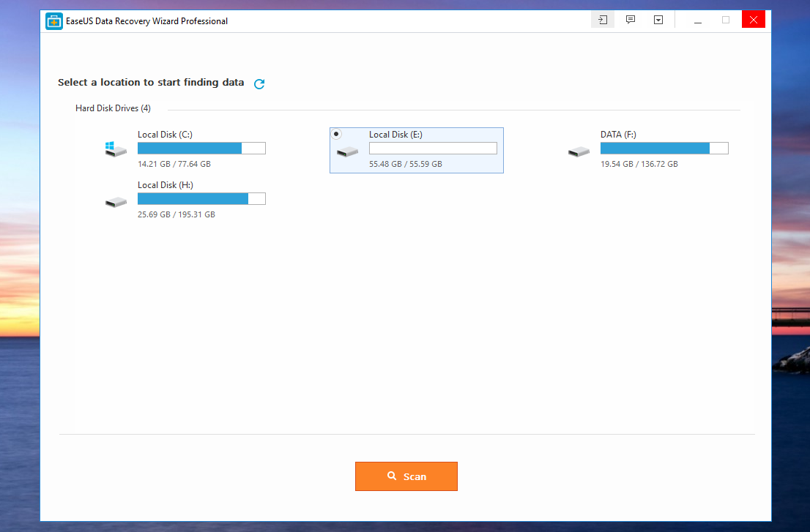Click the Local Disk (E:) usage bar
The height and width of the screenshot is (532, 810).
[x=433, y=148]
